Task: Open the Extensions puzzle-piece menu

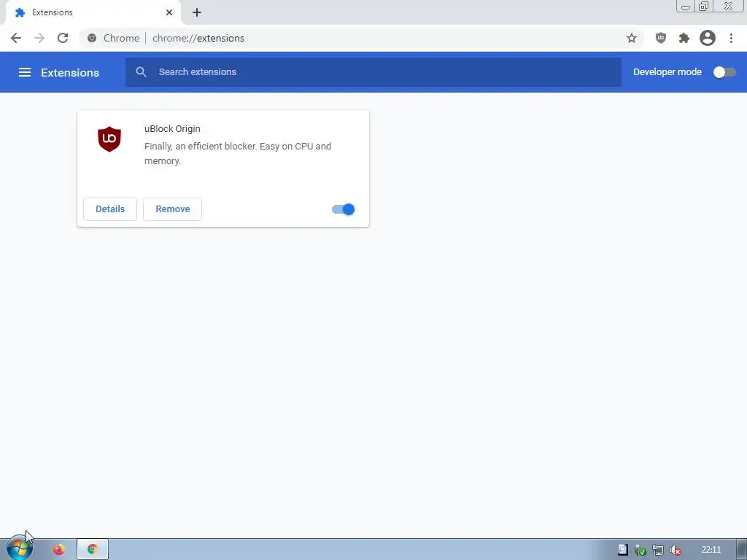Action: [684, 38]
